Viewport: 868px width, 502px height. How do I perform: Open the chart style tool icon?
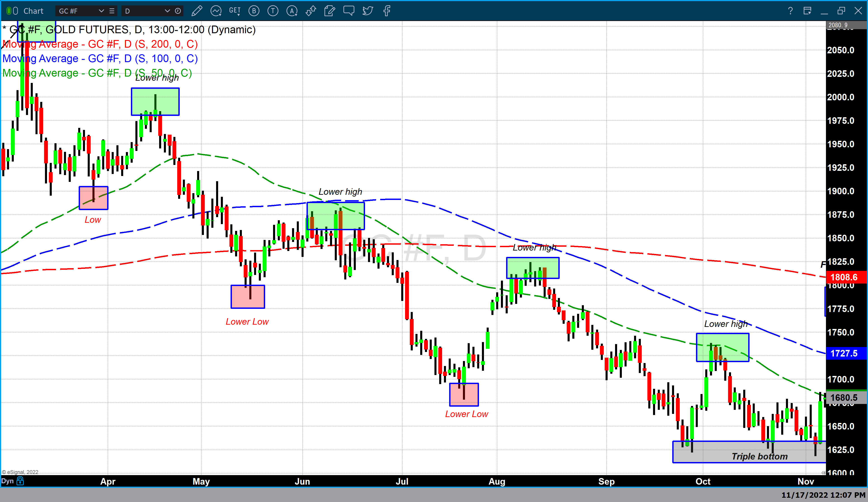216,11
